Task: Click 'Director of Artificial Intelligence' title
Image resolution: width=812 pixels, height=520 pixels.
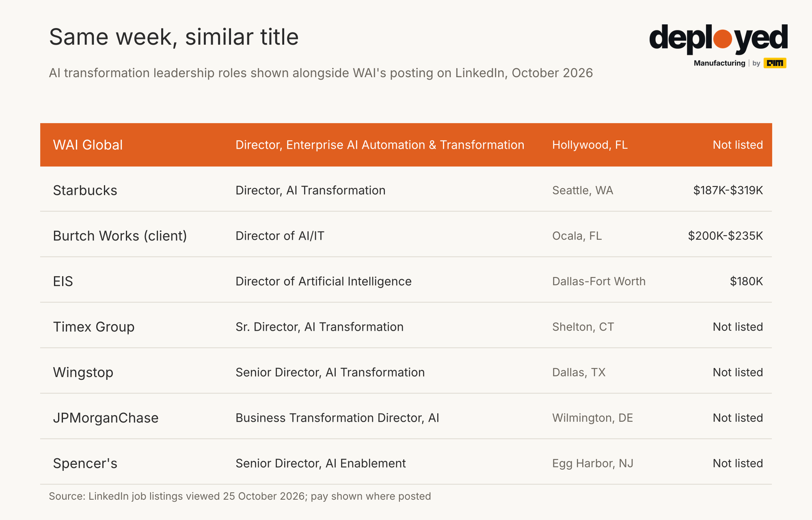Action: [324, 282]
